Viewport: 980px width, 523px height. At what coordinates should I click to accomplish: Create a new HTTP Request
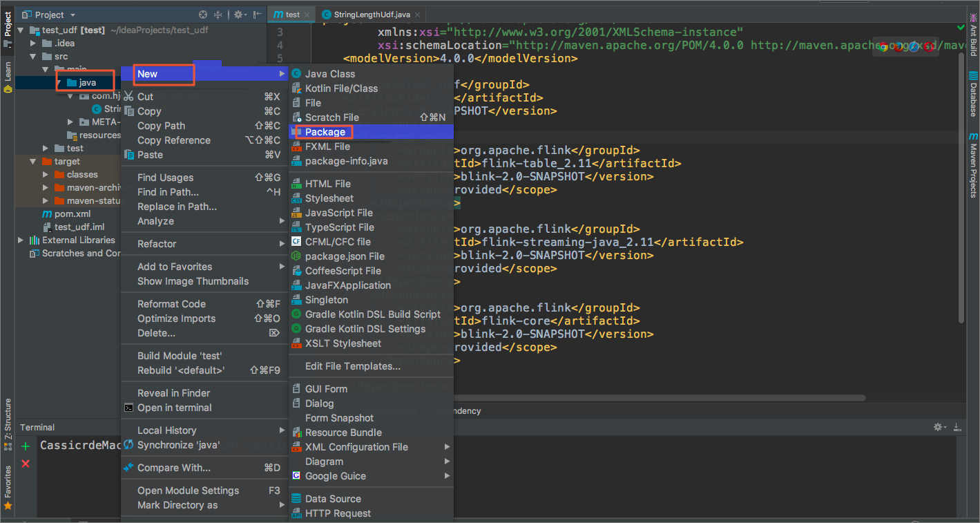tap(370, 513)
